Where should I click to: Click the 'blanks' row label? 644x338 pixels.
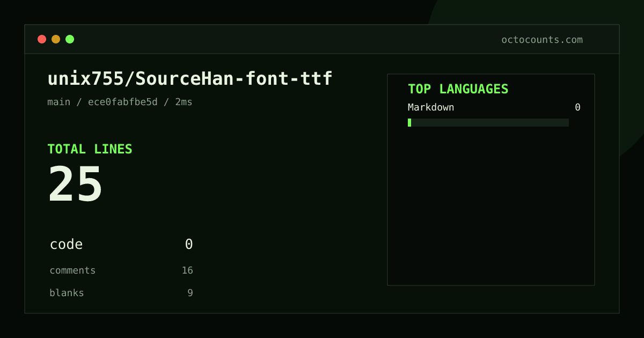pyautogui.click(x=67, y=293)
